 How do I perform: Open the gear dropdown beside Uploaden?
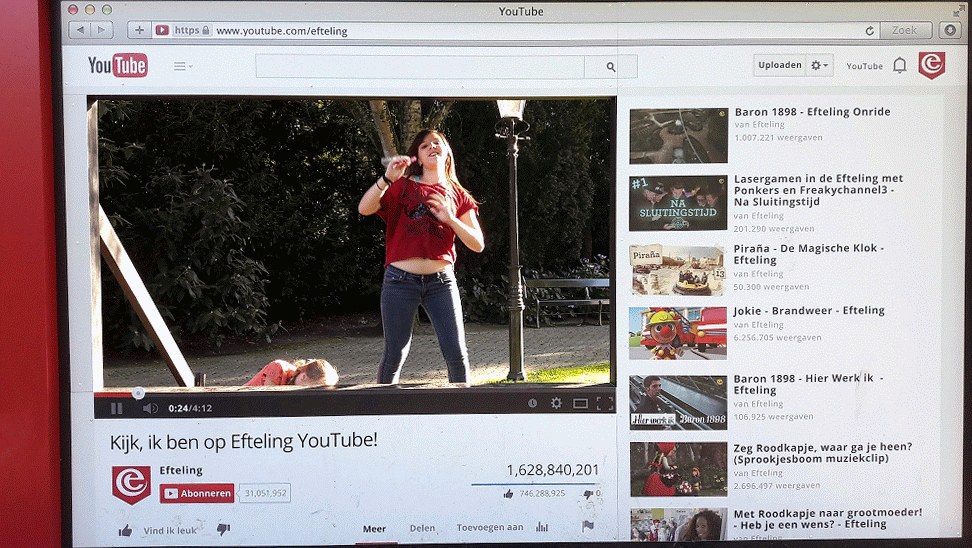pos(820,65)
